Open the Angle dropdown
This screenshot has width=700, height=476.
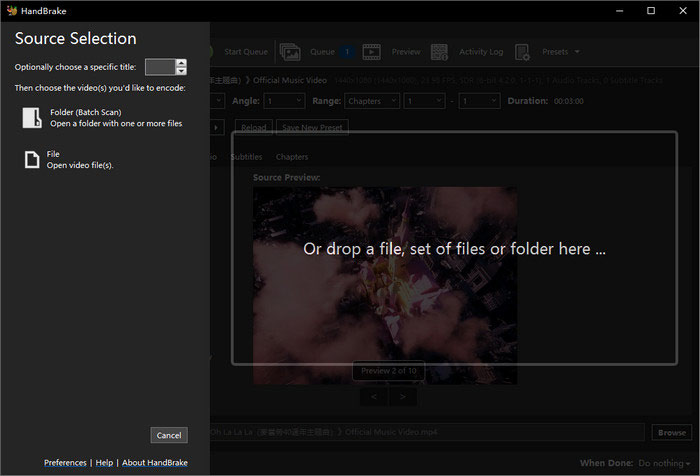pyautogui.click(x=284, y=101)
